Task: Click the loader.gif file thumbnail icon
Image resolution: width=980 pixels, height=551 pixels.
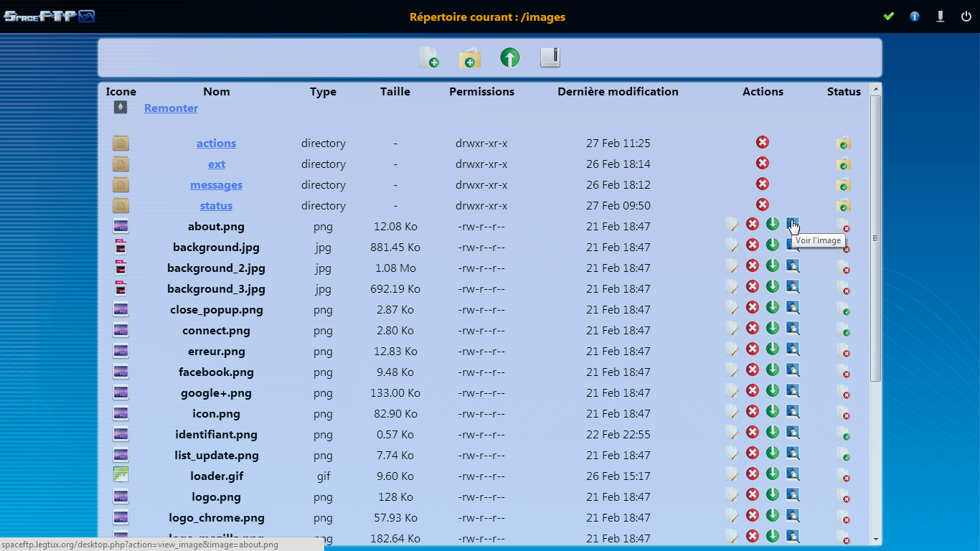Action: click(x=121, y=474)
